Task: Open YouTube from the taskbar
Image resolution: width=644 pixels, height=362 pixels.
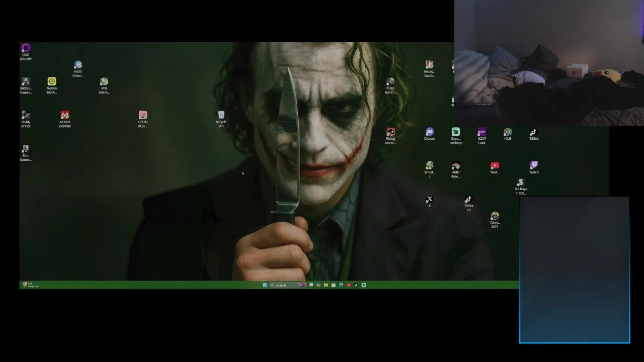Action: point(349,285)
